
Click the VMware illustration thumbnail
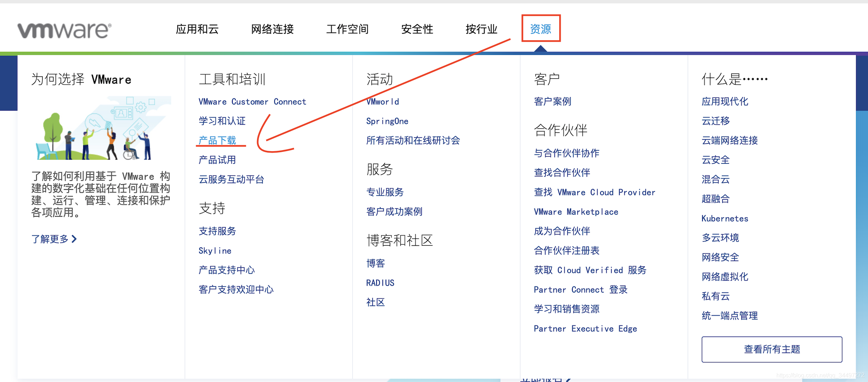click(x=101, y=128)
